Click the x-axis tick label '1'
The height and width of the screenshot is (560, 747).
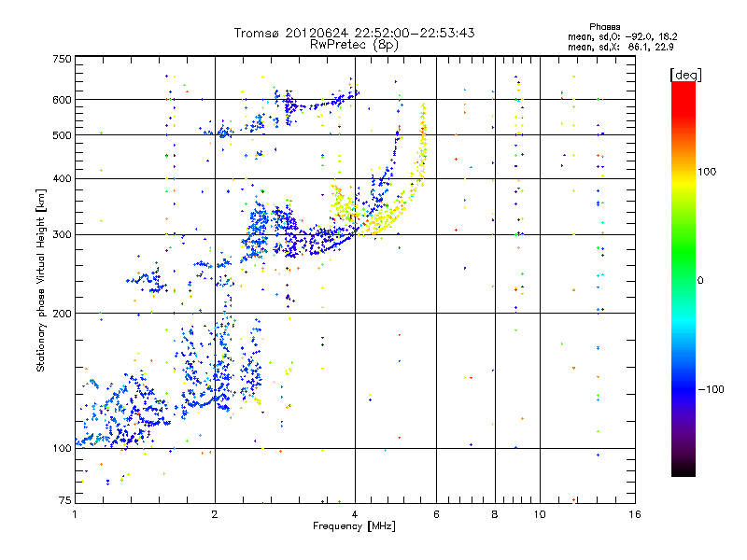coord(75,514)
